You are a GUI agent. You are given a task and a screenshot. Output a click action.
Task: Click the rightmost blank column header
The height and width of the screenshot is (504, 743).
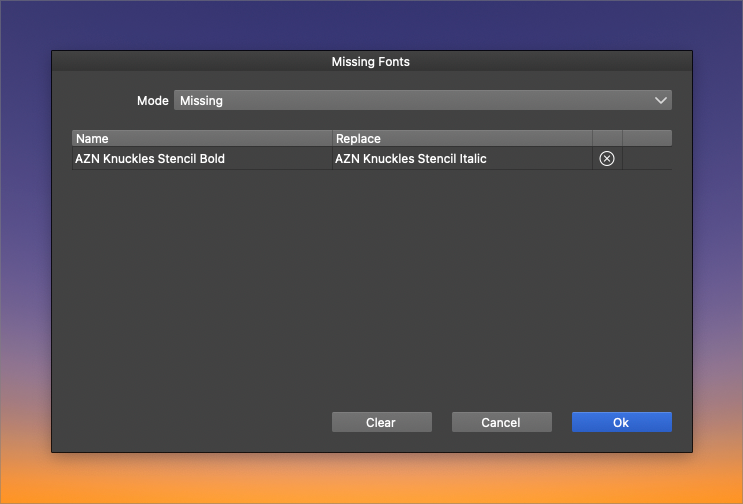(647, 138)
